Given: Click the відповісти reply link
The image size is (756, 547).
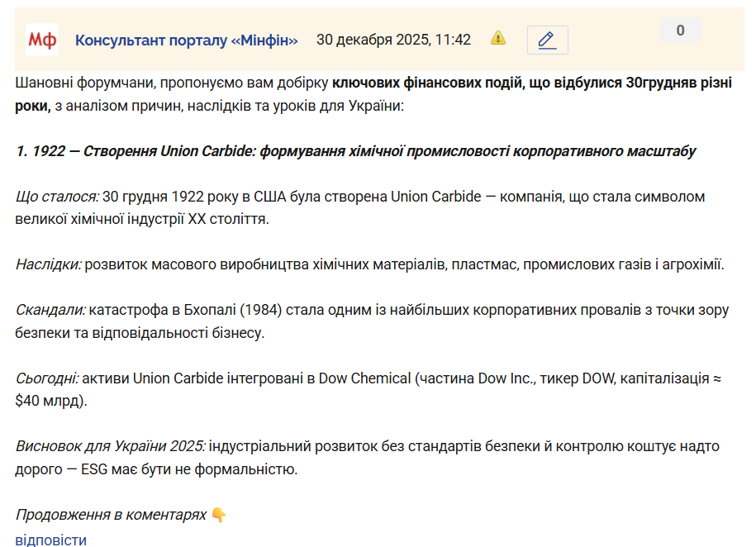Looking at the screenshot, I should (x=50, y=540).
